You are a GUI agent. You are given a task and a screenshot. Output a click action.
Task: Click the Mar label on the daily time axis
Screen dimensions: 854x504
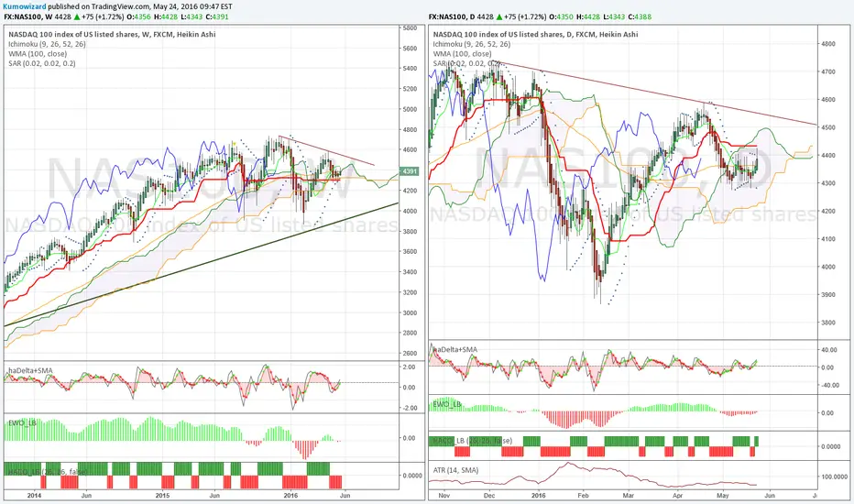[629, 496]
